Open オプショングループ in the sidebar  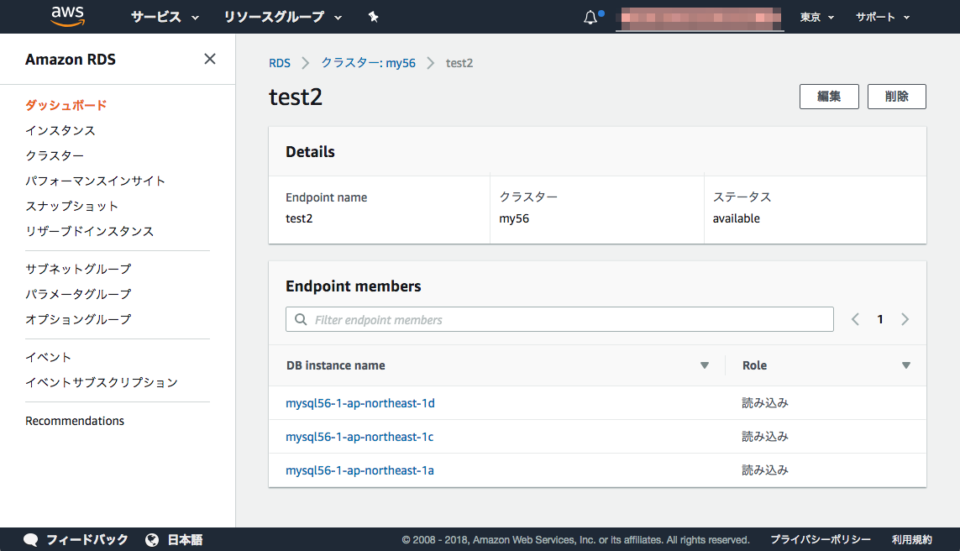pos(78,319)
